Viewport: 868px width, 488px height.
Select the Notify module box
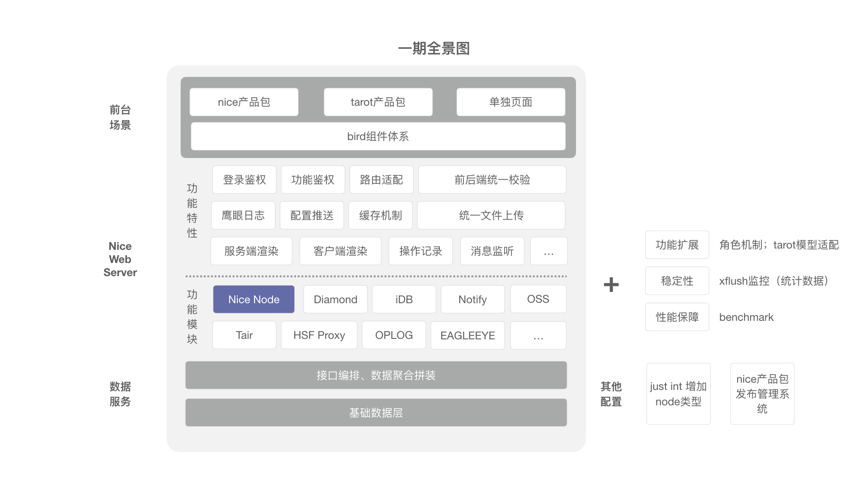(x=472, y=299)
